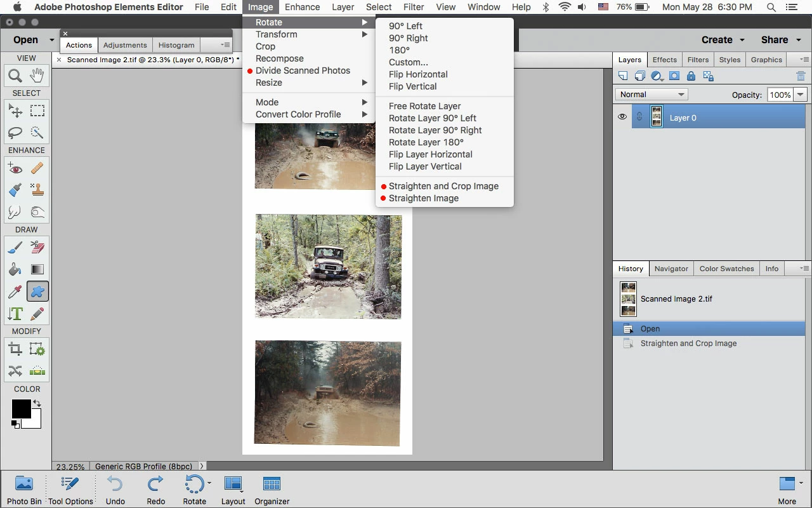
Task: Select the Smart Brush tool
Action: pos(15,190)
